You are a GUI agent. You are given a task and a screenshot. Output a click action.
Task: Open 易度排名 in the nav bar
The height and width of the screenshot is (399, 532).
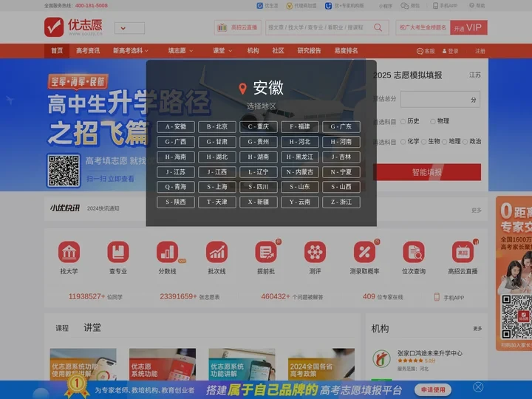(x=346, y=51)
